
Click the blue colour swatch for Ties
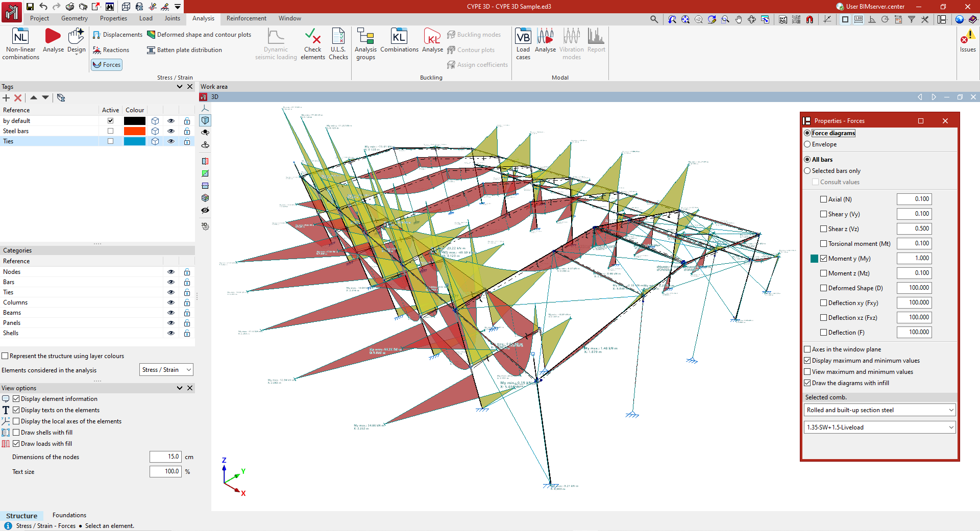pyautogui.click(x=135, y=141)
